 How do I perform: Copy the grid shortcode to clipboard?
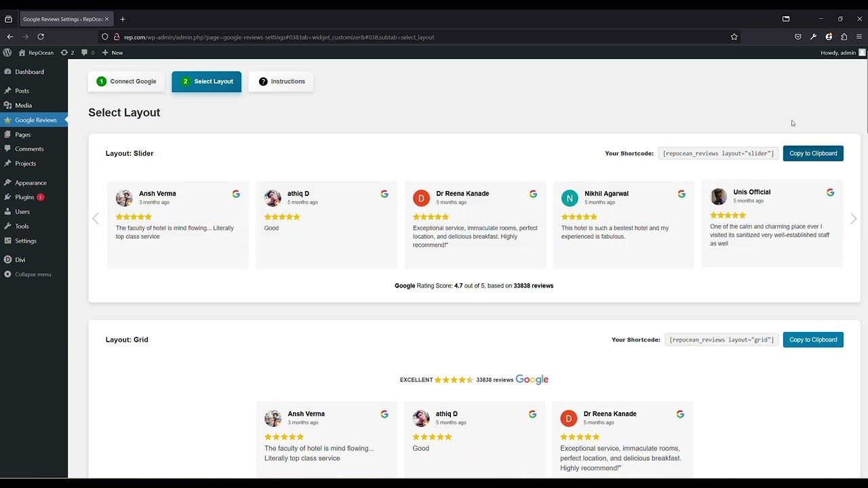[x=813, y=340]
